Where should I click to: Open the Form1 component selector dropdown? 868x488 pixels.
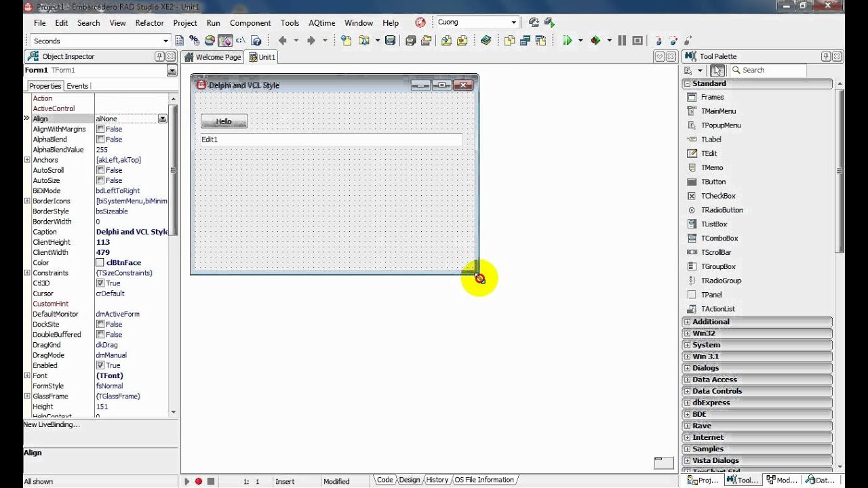tap(172, 70)
